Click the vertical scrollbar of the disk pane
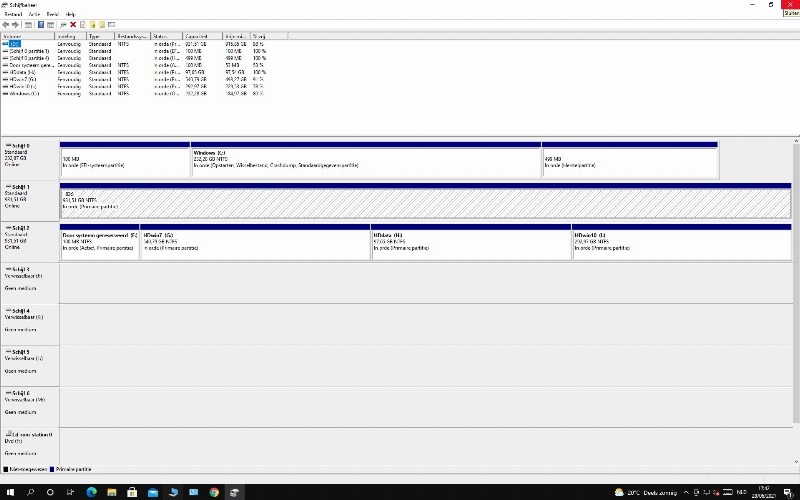This screenshot has height=500, width=800. tap(795, 300)
